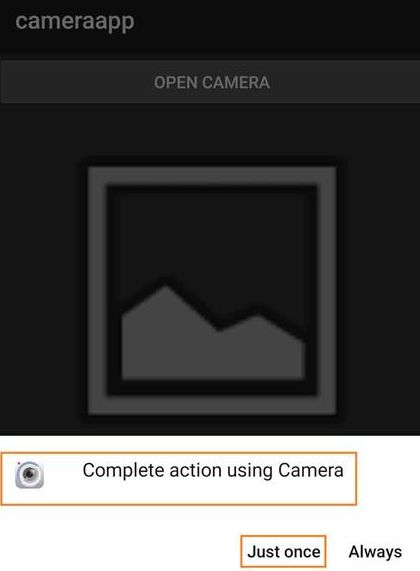Select the image placeholder icon
Screen dimensions: 420x571
click(x=212, y=291)
